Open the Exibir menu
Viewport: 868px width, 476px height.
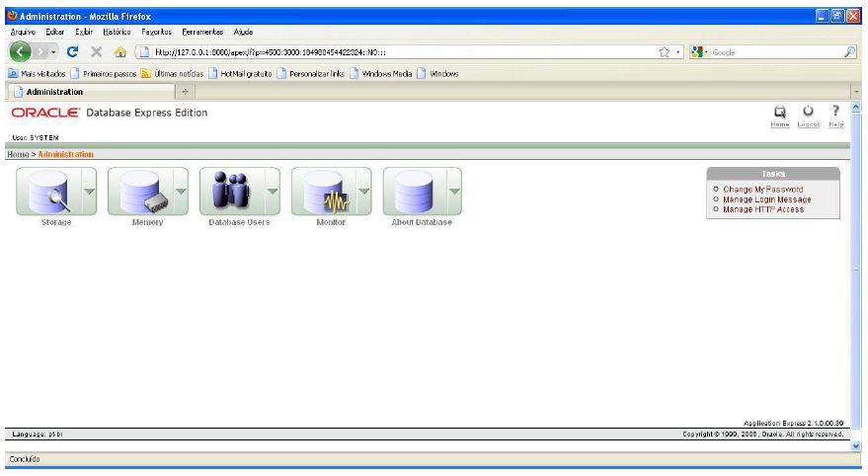(84, 33)
